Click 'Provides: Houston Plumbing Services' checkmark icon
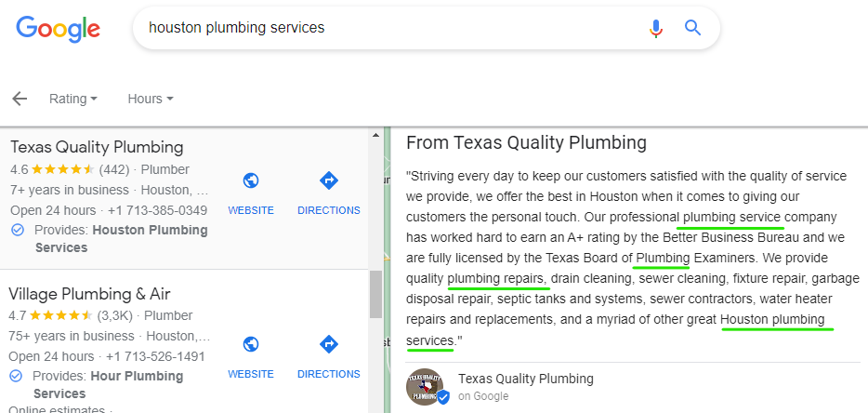Image resolution: width=868 pixels, height=413 pixels. 18,230
